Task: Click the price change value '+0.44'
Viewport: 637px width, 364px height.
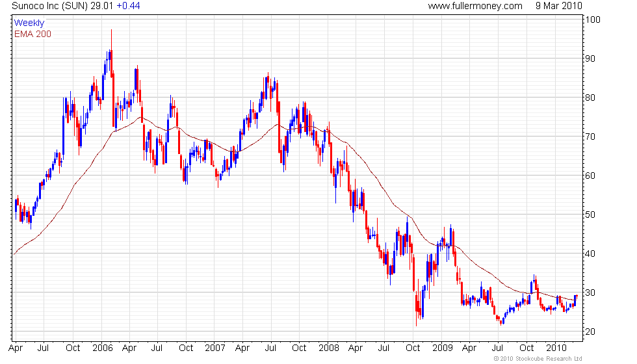Action: click(x=128, y=6)
